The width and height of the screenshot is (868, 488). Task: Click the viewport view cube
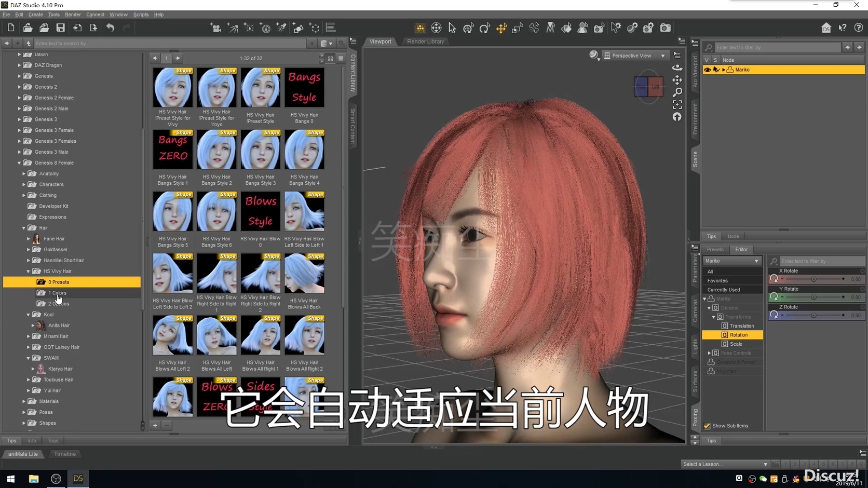[648, 87]
